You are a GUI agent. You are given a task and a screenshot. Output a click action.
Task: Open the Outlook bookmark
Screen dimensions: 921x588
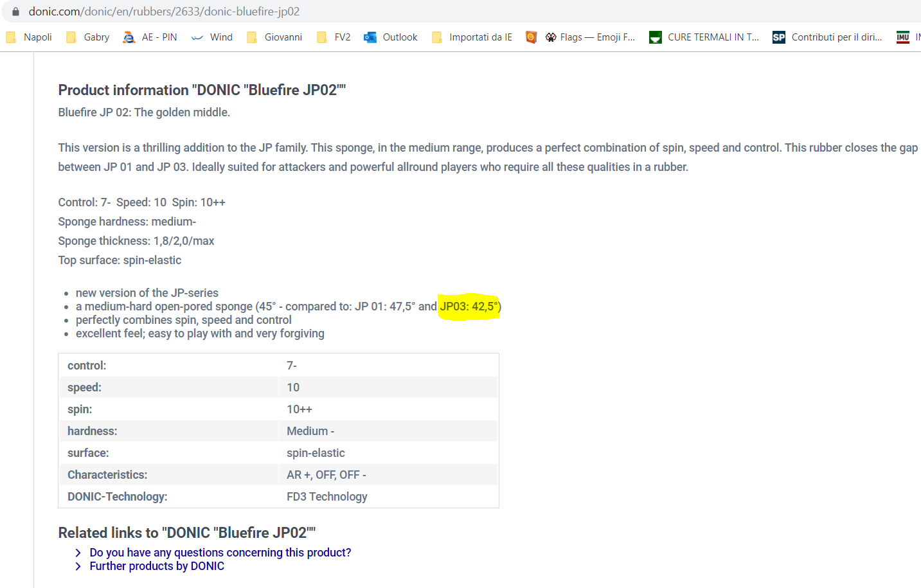click(x=391, y=37)
